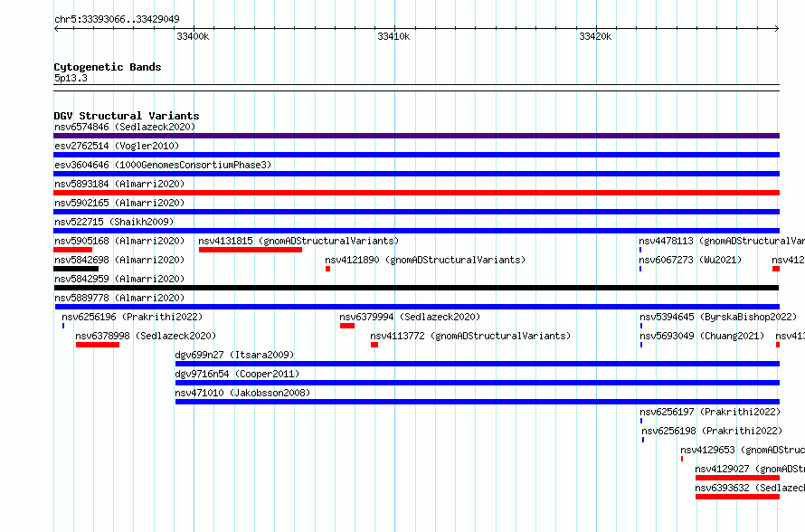The width and height of the screenshot is (805, 532).
Task: Click the esv3604646 (1000GenomesConsortiumPhase3) label
Action: coord(163,165)
